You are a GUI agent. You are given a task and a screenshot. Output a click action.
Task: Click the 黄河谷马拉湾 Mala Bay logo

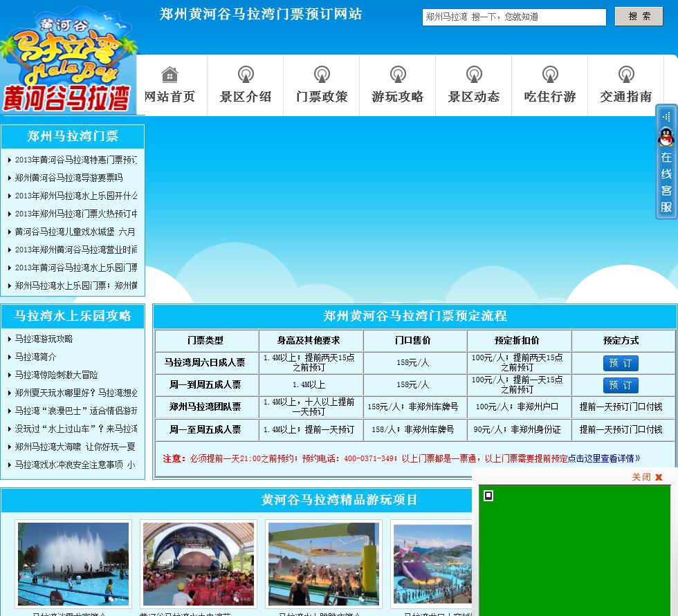(x=68, y=59)
